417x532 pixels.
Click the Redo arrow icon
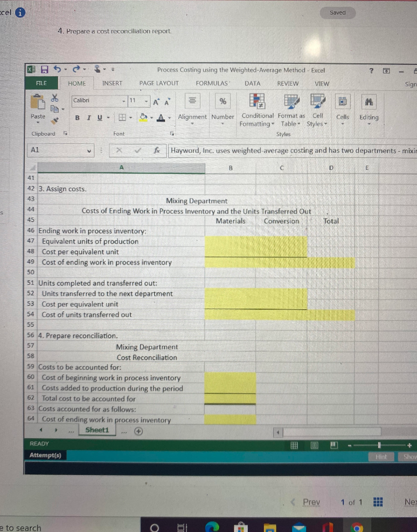tap(77, 69)
